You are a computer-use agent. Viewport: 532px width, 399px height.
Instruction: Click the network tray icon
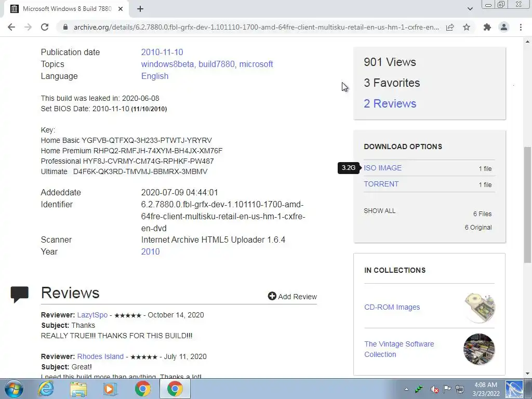coord(460,389)
